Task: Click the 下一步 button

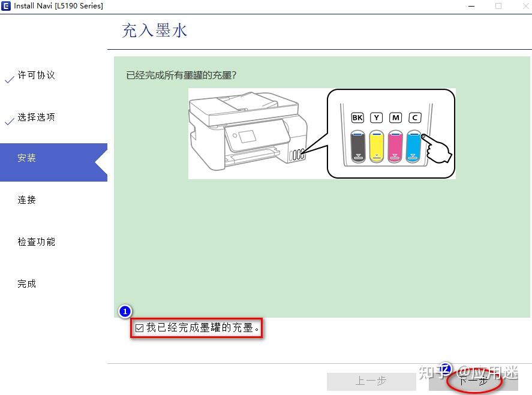Action: 471,381
